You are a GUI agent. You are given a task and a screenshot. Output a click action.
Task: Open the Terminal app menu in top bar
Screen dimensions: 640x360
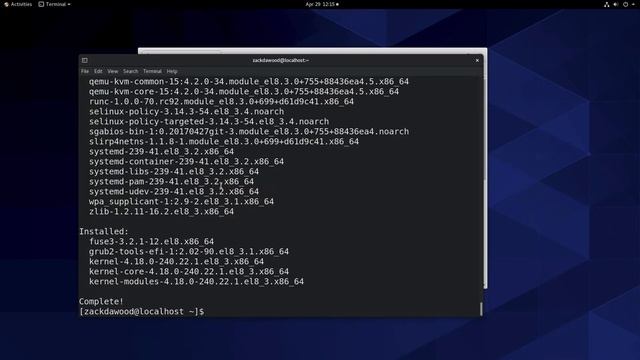point(54,4)
